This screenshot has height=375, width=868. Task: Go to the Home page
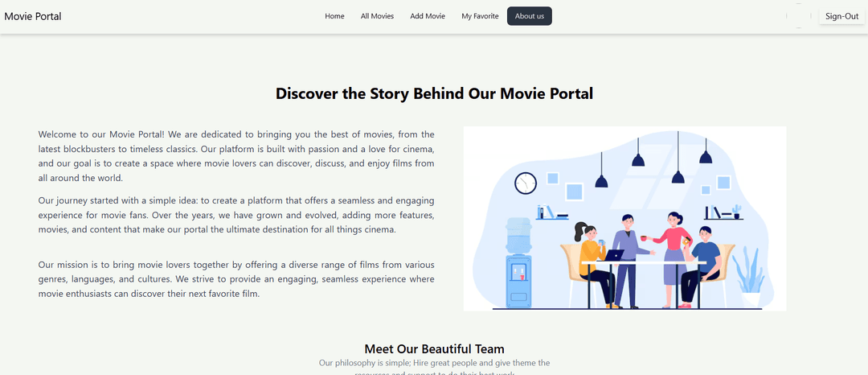coord(334,16)
